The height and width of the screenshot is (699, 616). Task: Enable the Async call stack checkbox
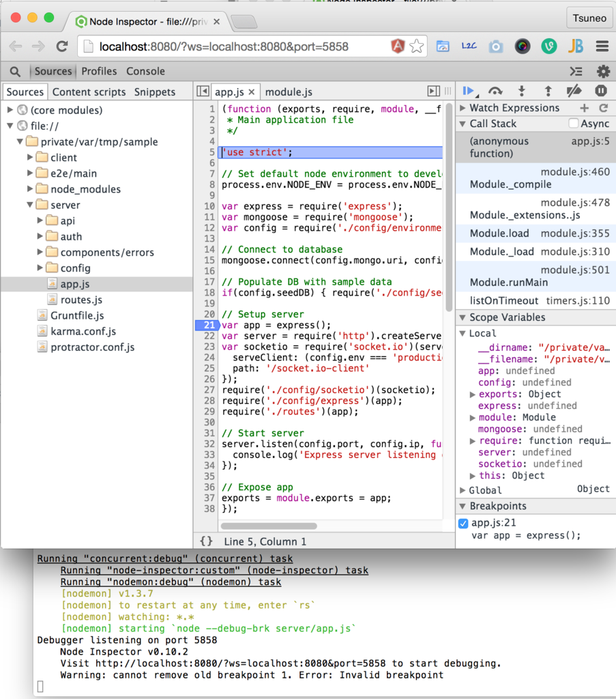574,124
